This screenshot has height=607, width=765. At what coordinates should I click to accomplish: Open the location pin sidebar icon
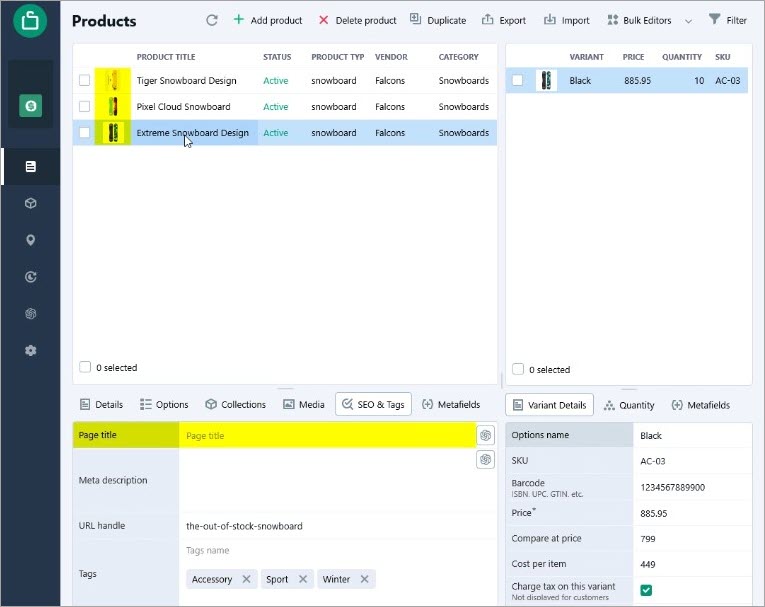30,240
